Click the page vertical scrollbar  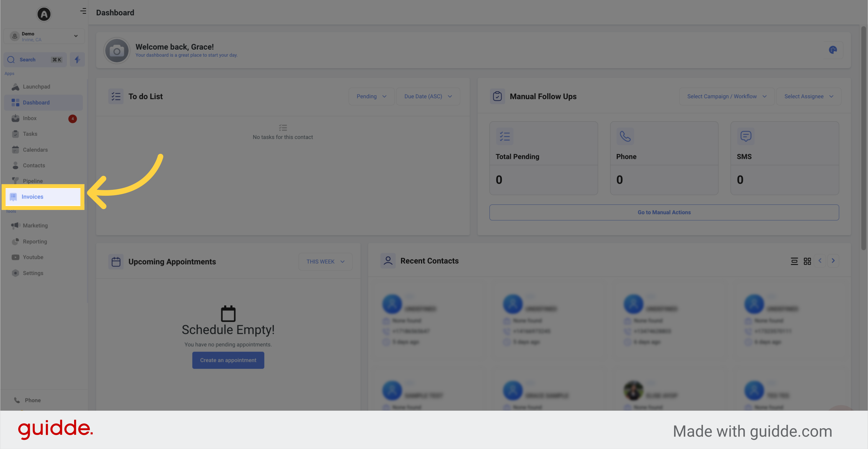(863, 138)
